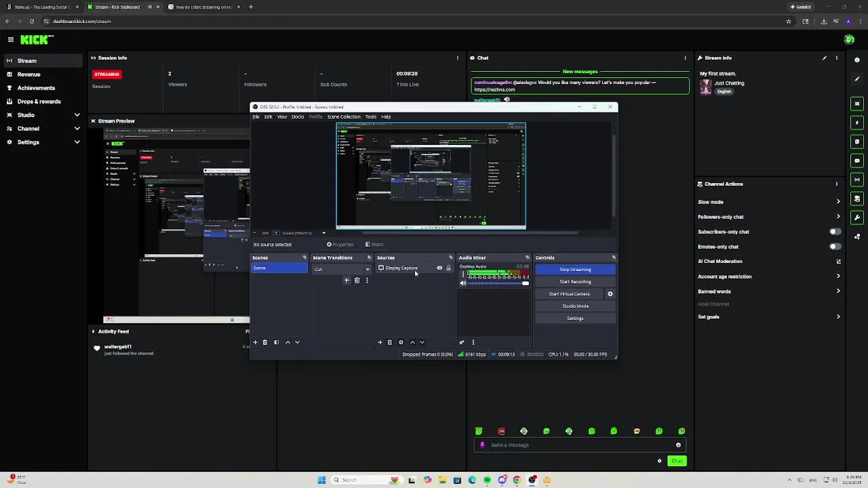The image size is (868, 488).
Task: Open OBS Scene Collection menu
Action: [x=344, y=117]
